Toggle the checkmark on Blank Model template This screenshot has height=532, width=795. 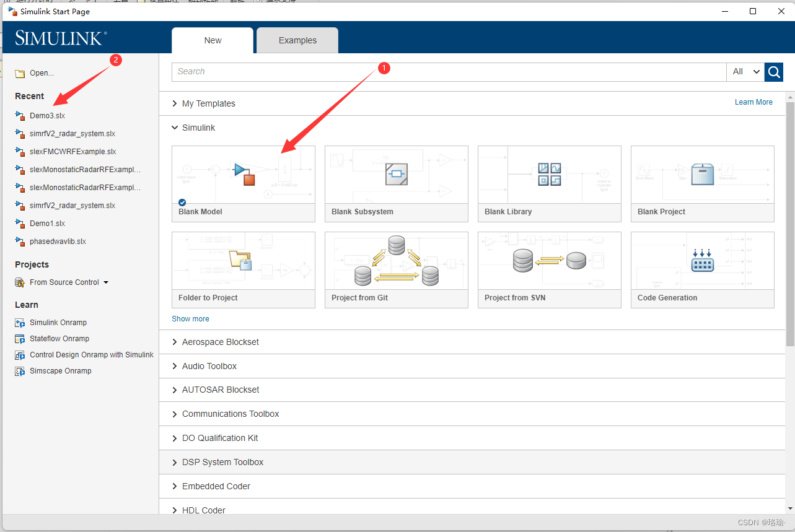(x=182, y=202)
